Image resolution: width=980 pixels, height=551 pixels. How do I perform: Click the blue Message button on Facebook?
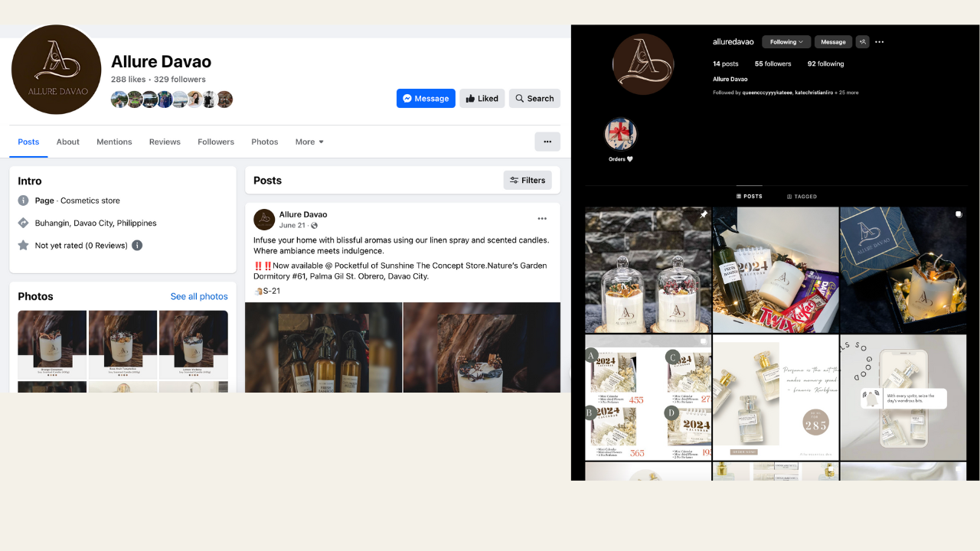pyautogui.click(x=426, y=99)
